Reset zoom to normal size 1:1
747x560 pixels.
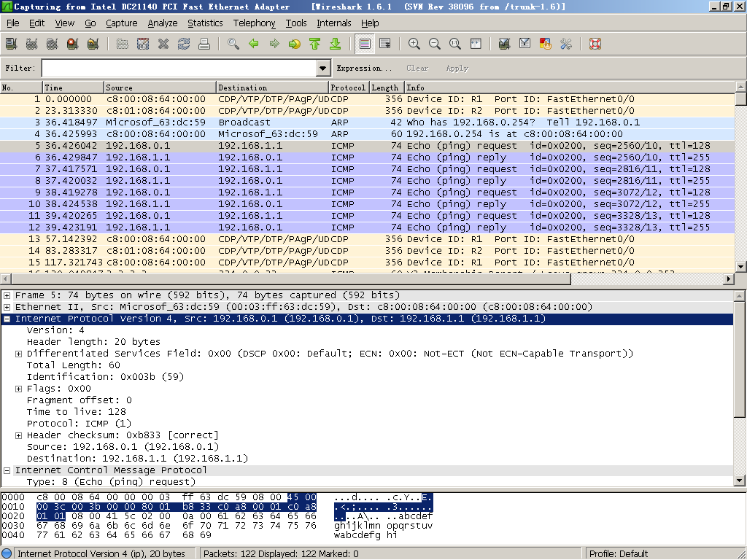tap(455, 44)
